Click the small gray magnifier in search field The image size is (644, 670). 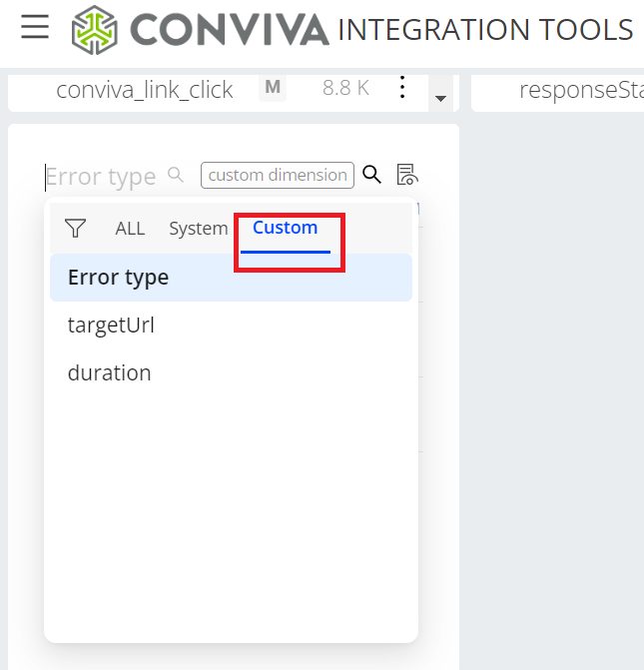(176, 175)
